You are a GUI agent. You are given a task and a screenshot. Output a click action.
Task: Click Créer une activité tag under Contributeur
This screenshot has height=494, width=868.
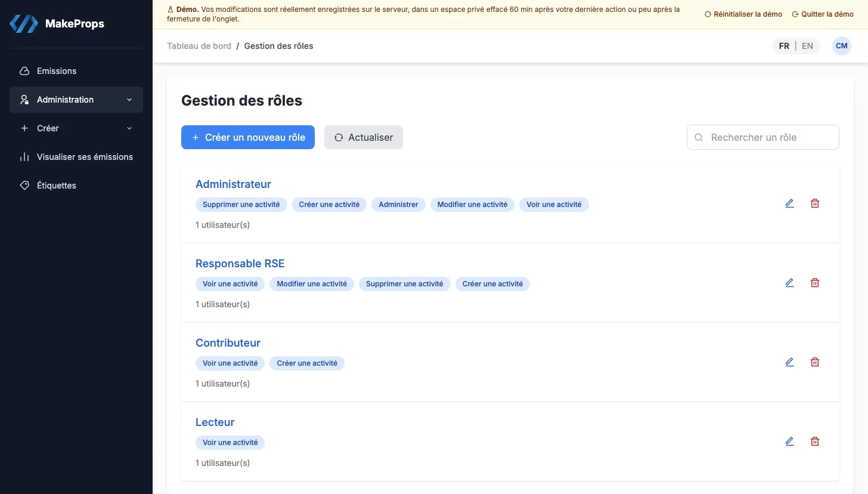pyautogui.click(x=307, y=363)
